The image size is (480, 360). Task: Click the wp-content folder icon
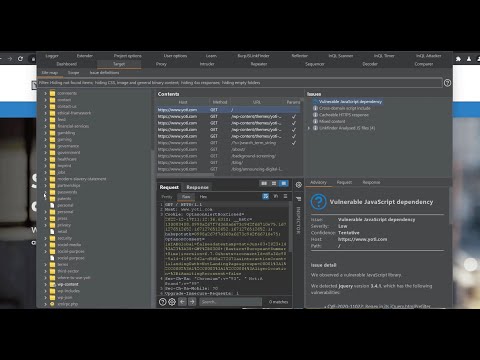pyautogui.click(x=52, y=284)
